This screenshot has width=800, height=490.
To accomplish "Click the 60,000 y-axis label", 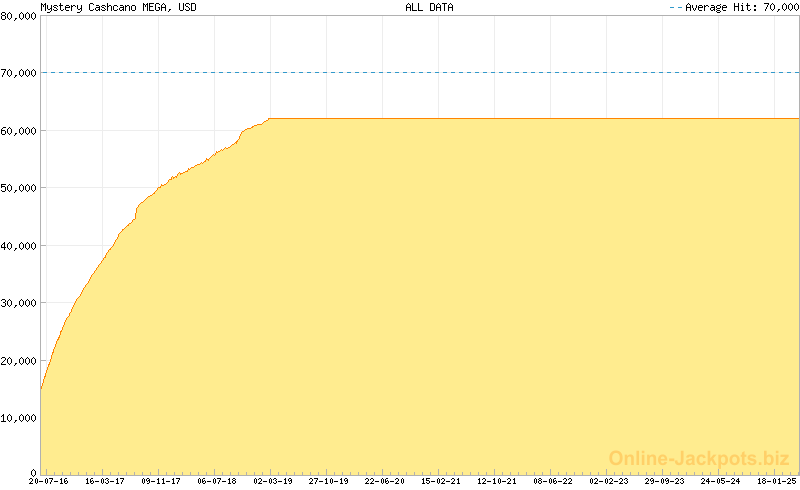I will tap(19, 131).
